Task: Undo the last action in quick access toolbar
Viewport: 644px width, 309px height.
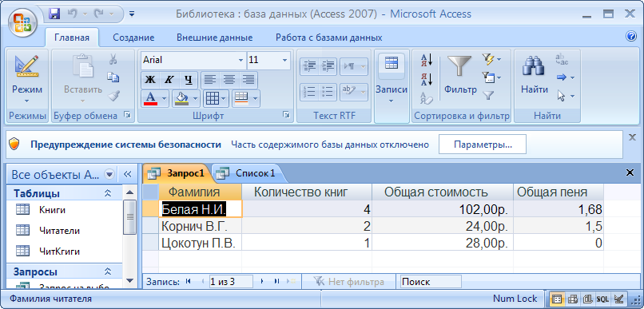Action: [72, 14]
